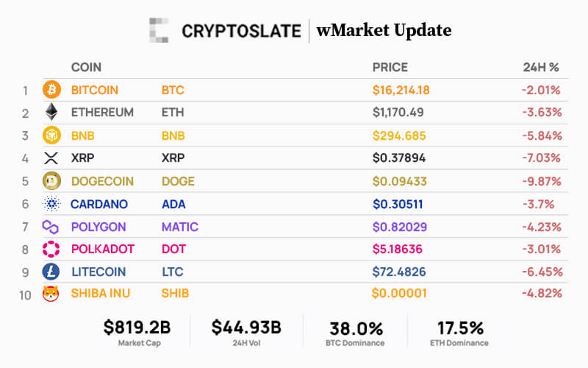The width and height of the screenshot is (588, 368).
Task: Click the Cardano logo icon
Action: pyautogui.click(x=51, y=204)
